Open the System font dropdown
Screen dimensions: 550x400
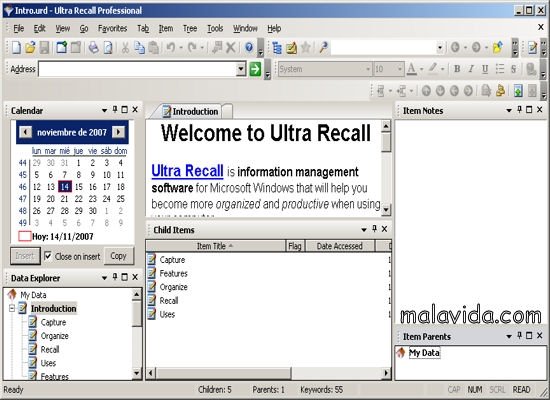[x=368, y=69]
